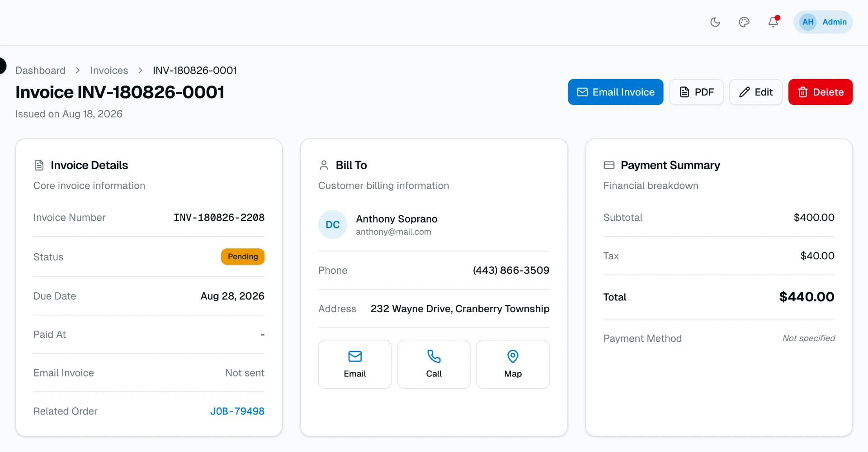868x452 pixels.
Task: Click the Email Invoice button
Action: pos(615,92)
